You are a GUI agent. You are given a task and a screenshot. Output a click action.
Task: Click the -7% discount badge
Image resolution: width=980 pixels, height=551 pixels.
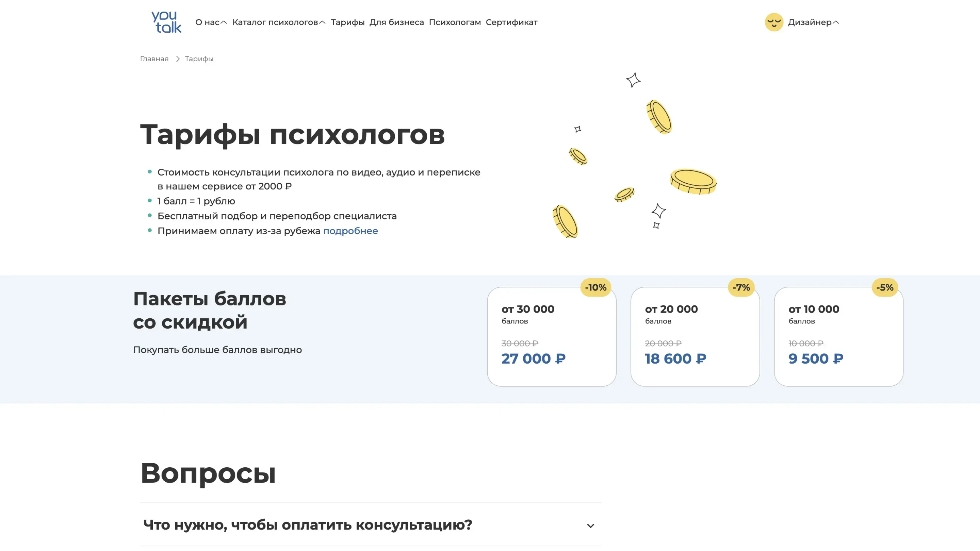pyautogui.click(x=741, y=287)
